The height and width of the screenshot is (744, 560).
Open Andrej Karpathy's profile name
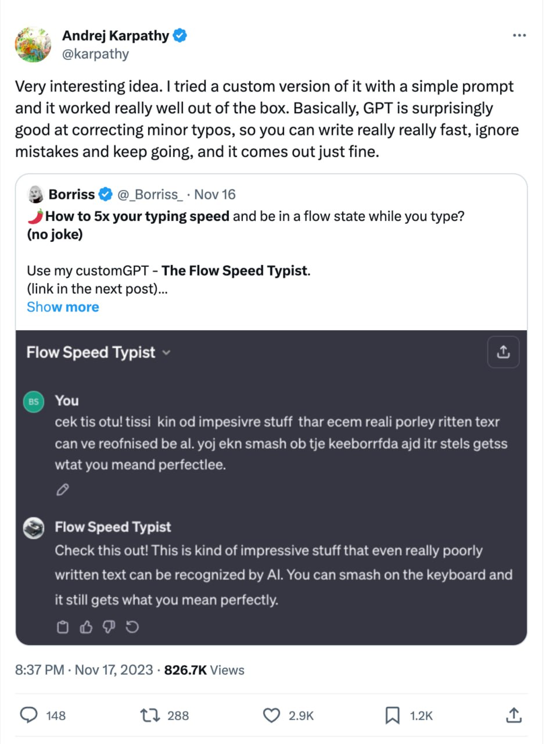[x=116, y=35]
